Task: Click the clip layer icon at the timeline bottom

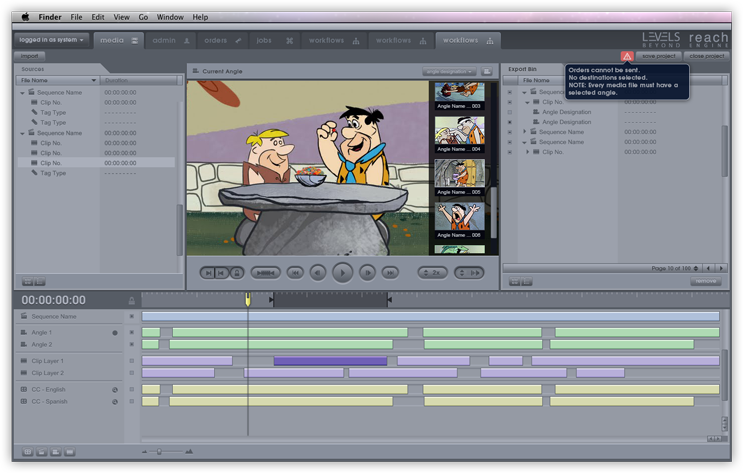Action: [70, 452]
